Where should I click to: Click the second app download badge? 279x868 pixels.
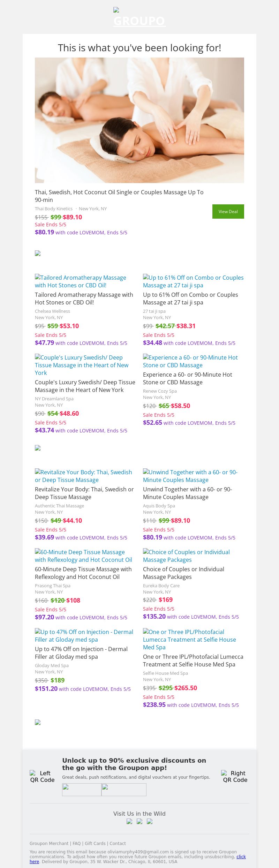pyautogui.click(x=124, y=790)
